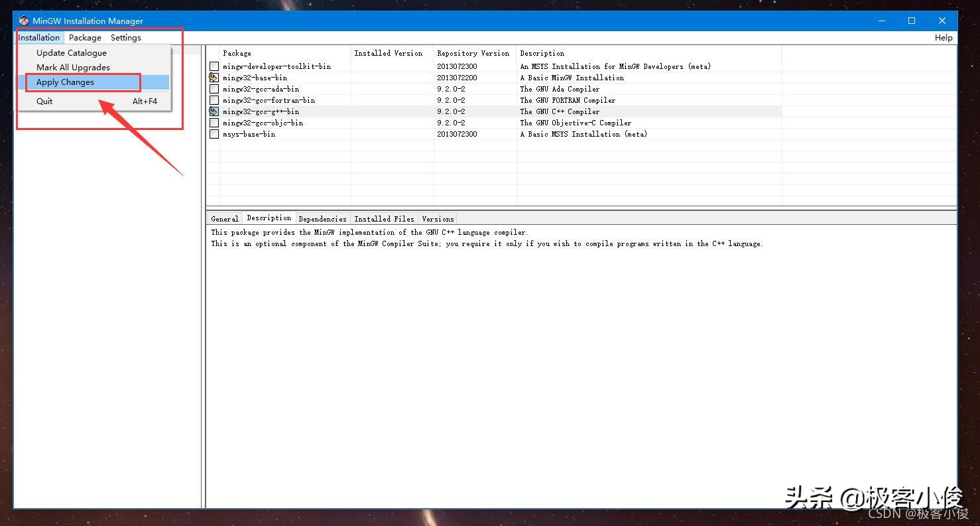Select the mingw32-gcc-g++-bin package name
980x526 pixels.
(x=261, y=111)
